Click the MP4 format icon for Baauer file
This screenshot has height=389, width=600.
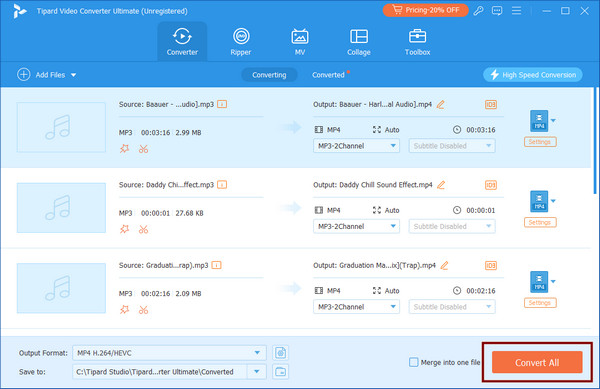(x=539, y=121)
